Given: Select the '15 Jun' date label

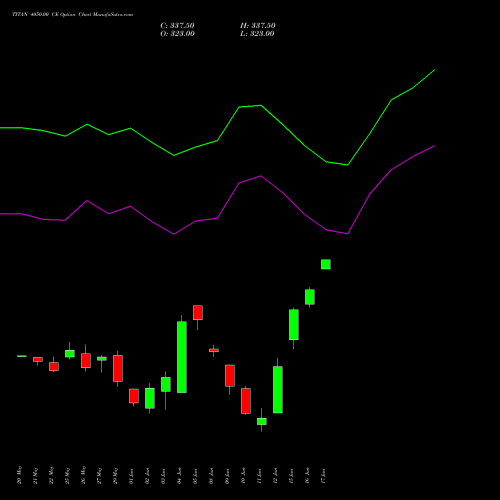Looking at the screenshot, I should [291, 476].
